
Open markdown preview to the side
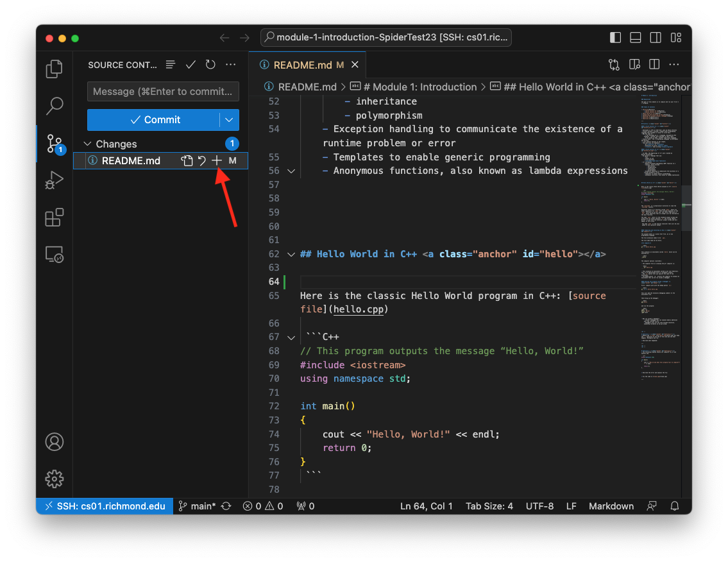(x=634, y=65)
